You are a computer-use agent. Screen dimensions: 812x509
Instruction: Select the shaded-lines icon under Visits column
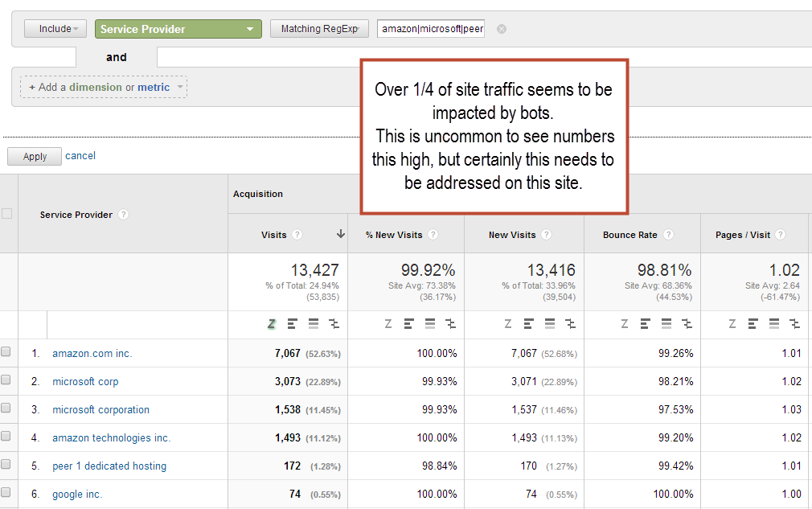314,324
